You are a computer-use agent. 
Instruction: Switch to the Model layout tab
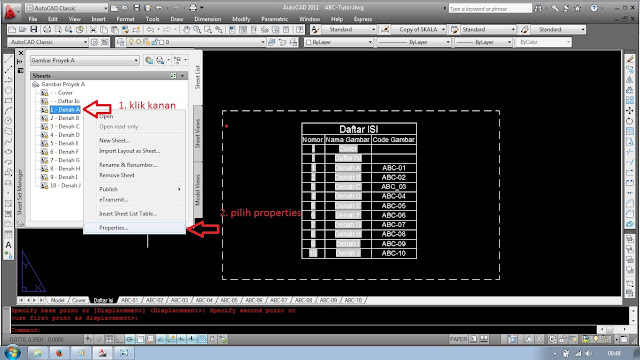pyautogui.click(x=57, y=300)
